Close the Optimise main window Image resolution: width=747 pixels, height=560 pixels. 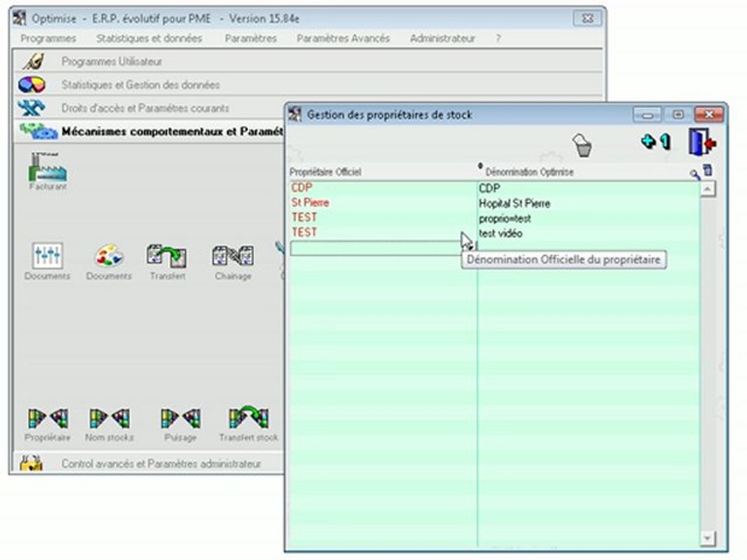pos(587,19)
